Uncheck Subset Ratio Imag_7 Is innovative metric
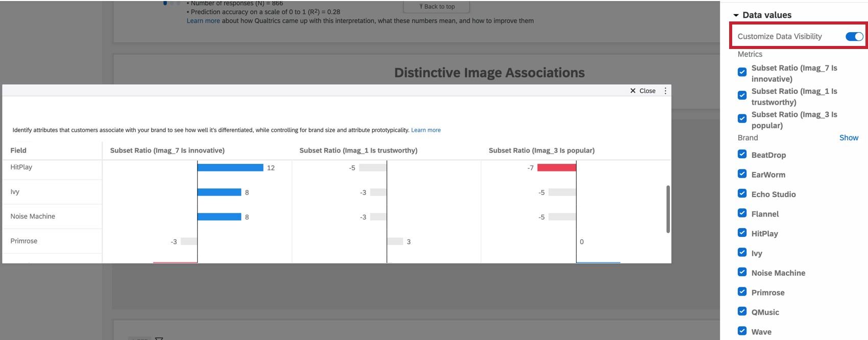The width and height of the screenshot is (868, 340). coord(742,72)
